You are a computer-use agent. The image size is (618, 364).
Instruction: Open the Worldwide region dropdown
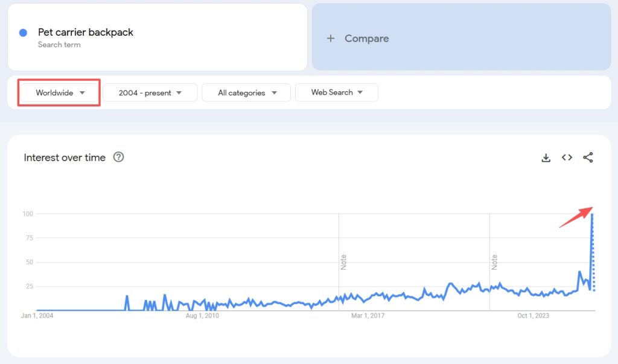[59, 93]
